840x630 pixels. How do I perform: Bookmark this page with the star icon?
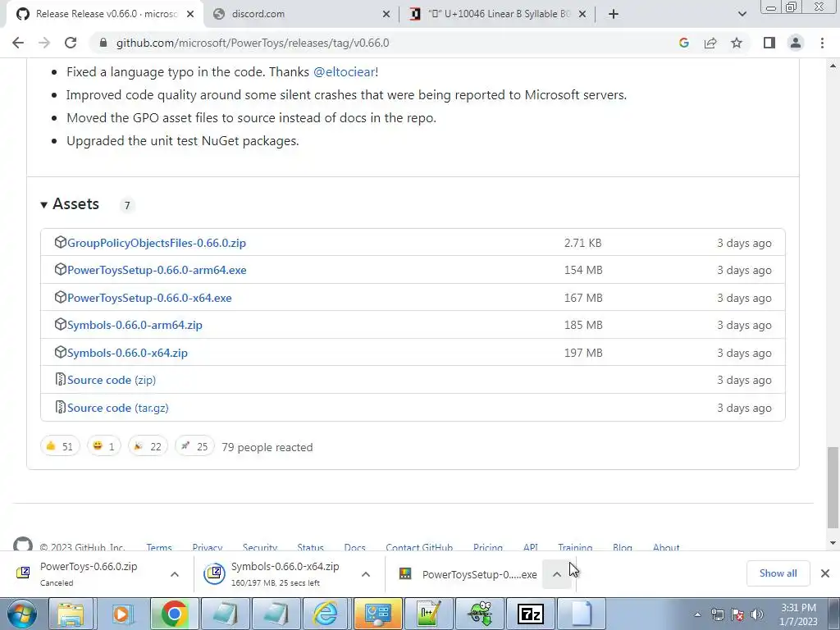[737, 43]
